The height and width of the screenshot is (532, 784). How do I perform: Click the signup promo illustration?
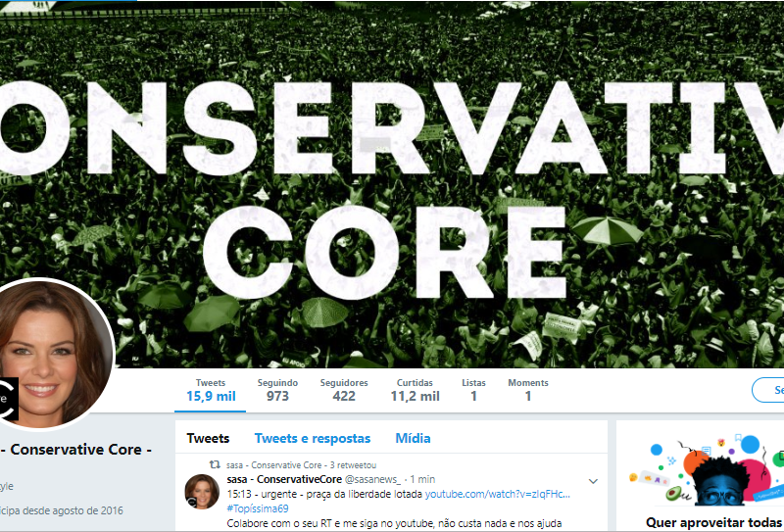pyautogui.click(x=706, y=470)
